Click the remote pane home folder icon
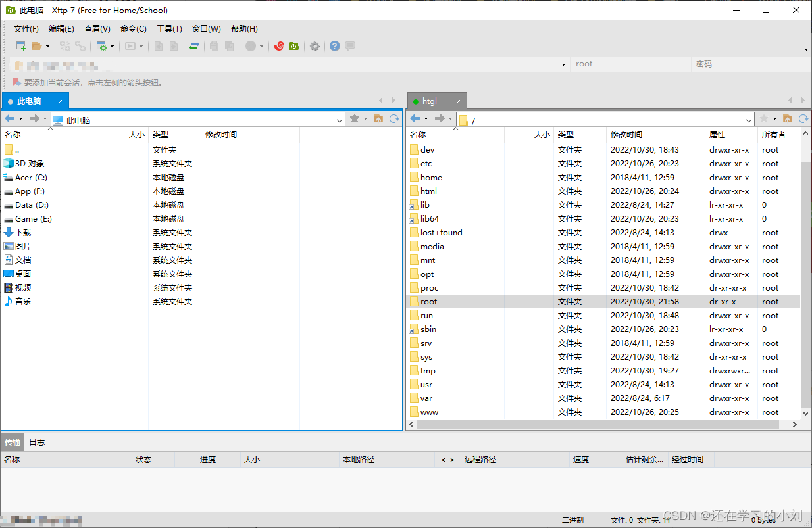 (x=788, y=118)
